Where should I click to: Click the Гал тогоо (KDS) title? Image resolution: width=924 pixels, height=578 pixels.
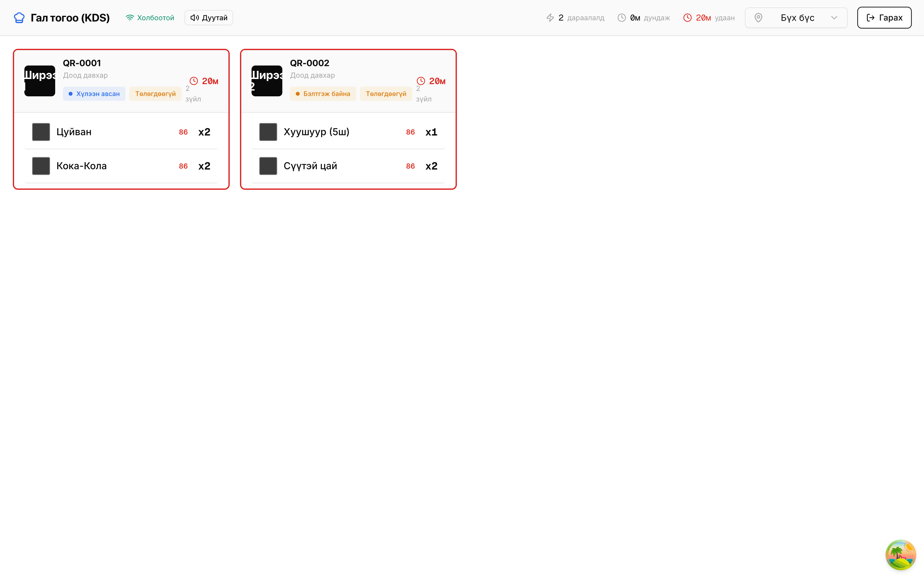70,18
